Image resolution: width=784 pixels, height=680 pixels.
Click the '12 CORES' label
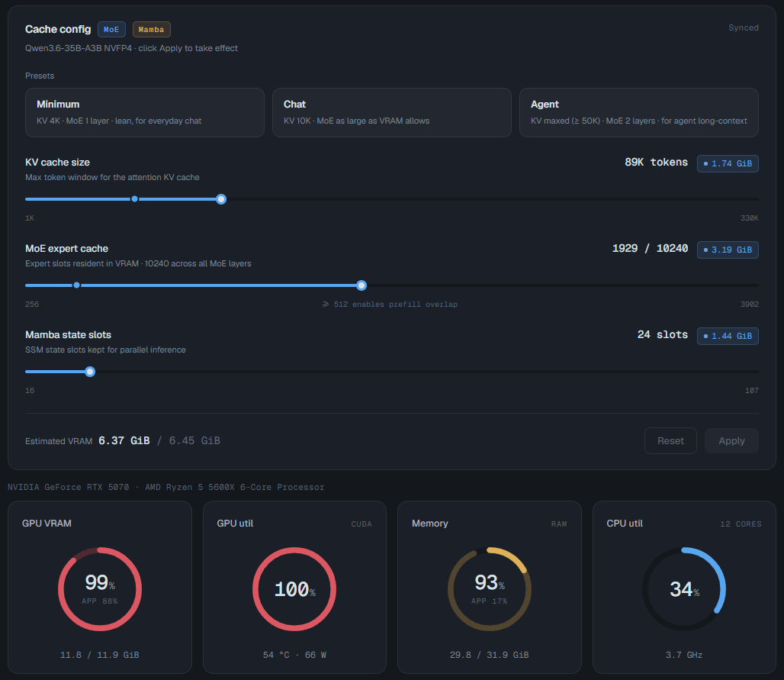[x=741, y=524]
